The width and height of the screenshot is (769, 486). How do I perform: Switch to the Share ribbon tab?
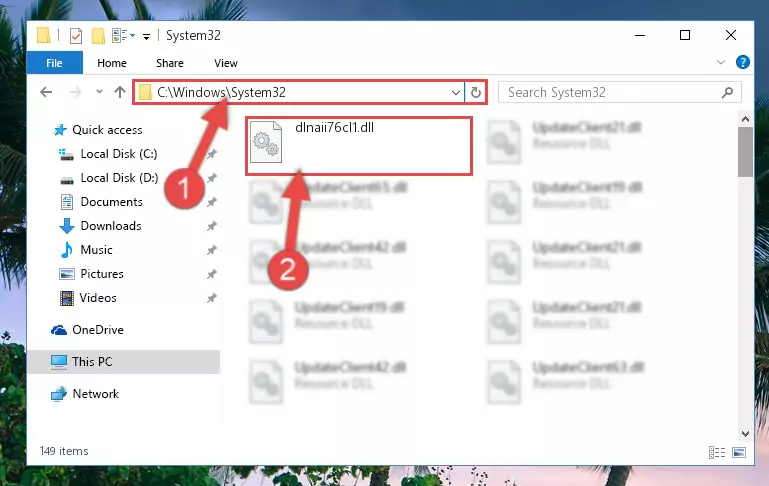170,63
